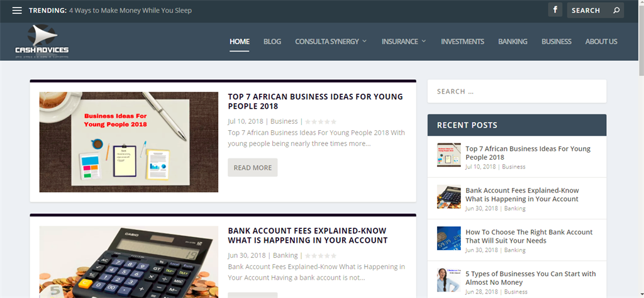The image size is (644, 298).
Task: Open the Business Ideas featured post image
Action: pyautogui.click(x=128, y=142)
